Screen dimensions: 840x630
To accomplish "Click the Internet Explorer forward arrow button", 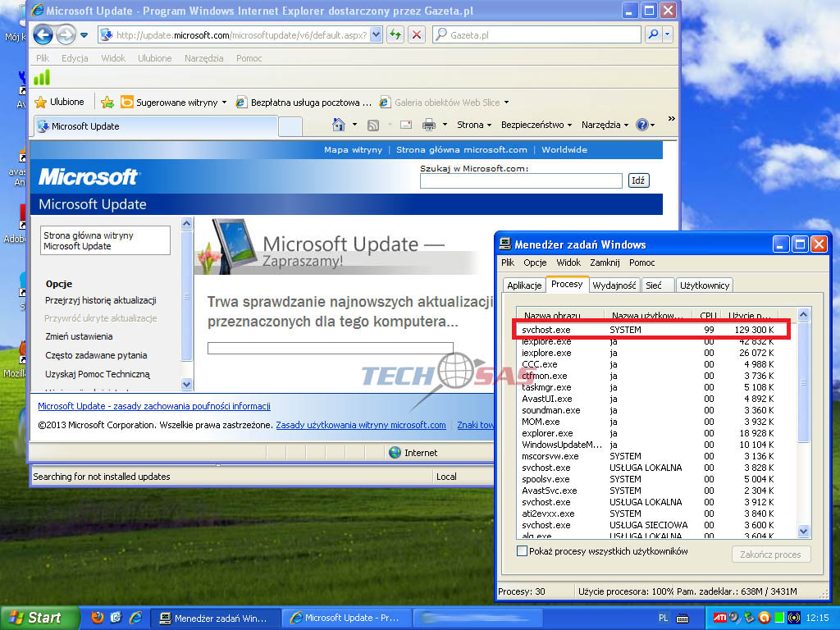I will tap(66, 35).
